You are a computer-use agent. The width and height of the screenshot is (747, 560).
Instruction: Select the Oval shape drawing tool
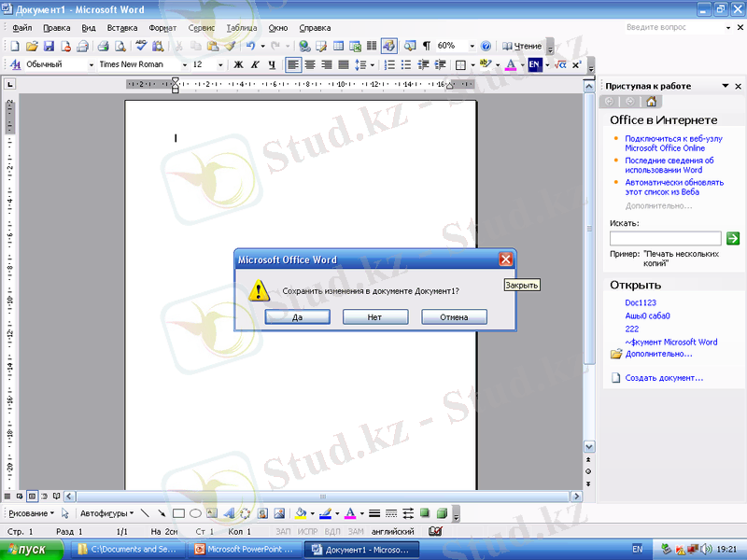(195, 513)
